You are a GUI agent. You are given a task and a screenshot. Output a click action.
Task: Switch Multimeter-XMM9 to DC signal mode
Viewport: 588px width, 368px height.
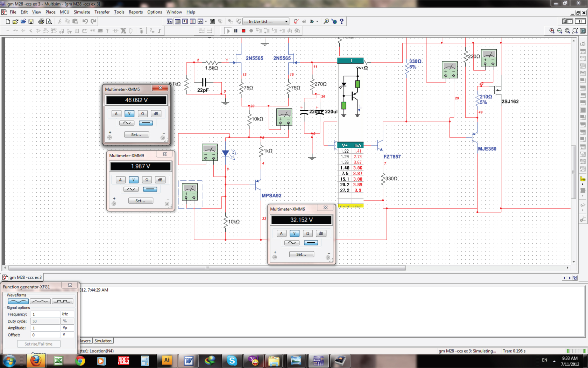150,189
